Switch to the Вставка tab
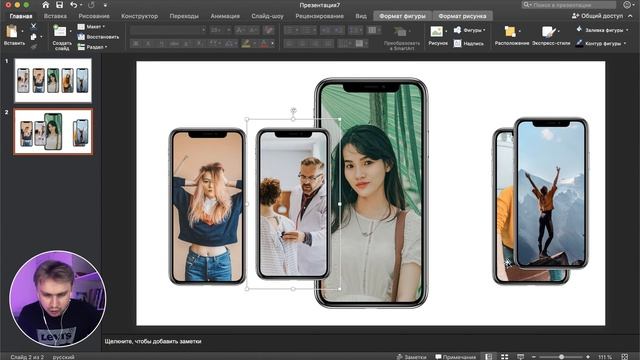640x360 pixels. pyautogui.click(x=55, y=16)
